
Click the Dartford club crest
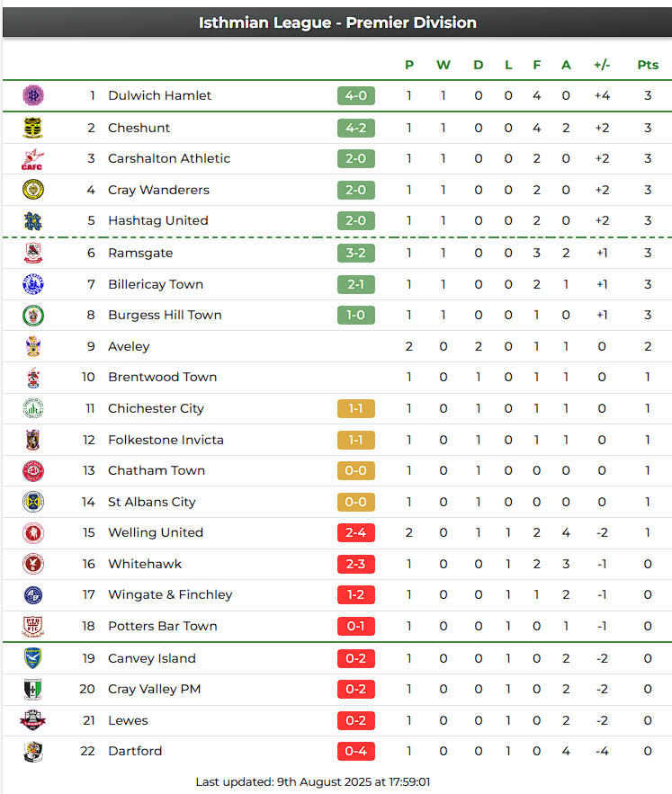(33, 751)
